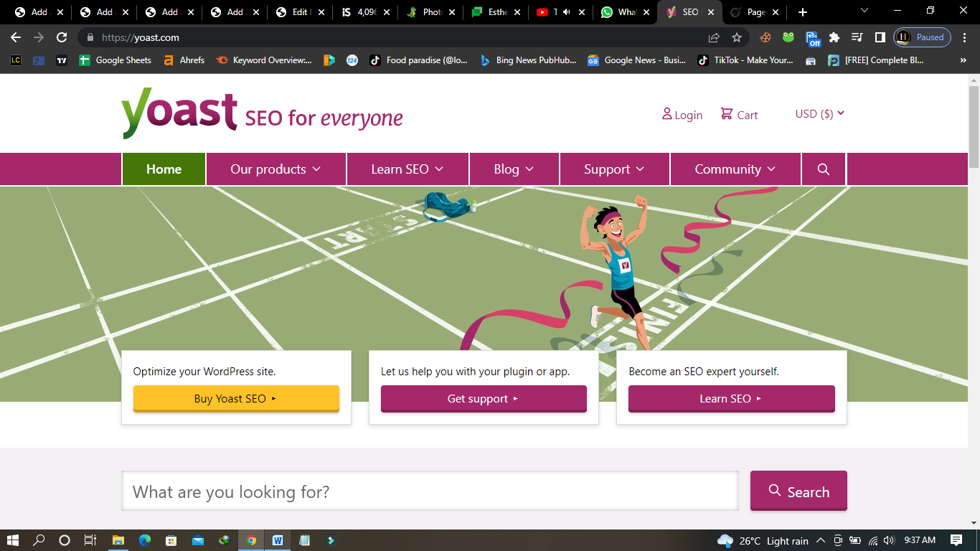Open the USD ($) currency dropdown
980x551 pixels.
820,113
